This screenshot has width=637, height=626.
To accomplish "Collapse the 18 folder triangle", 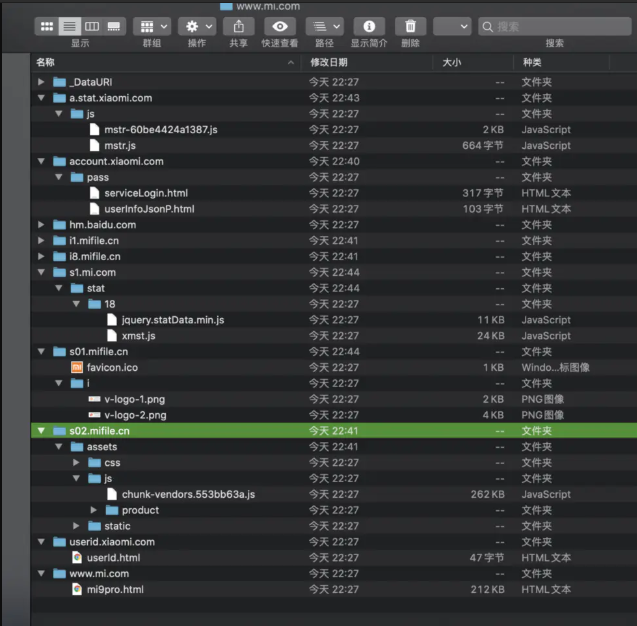I will 76,304.
